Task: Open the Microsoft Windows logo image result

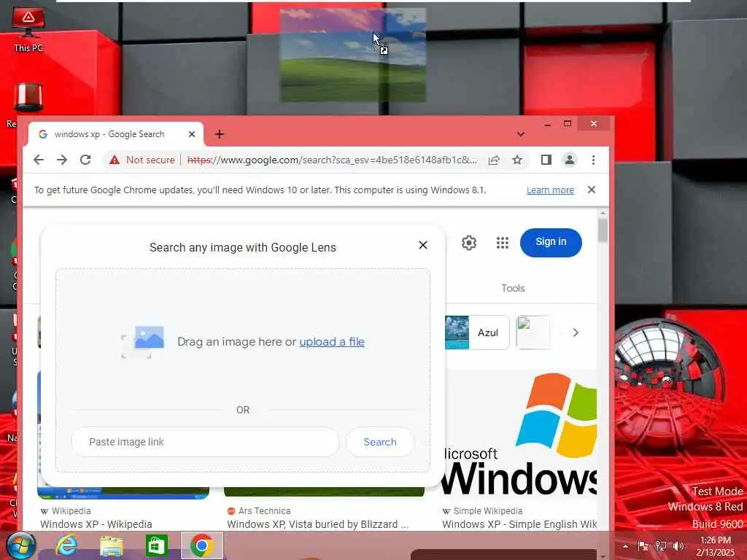Action: click(x=519, y=433)
